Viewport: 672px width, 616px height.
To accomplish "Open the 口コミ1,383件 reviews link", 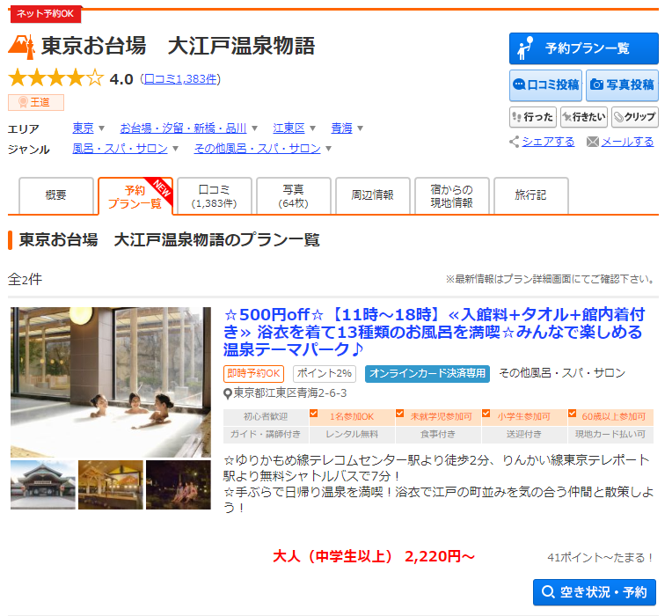I will [181, 79].
